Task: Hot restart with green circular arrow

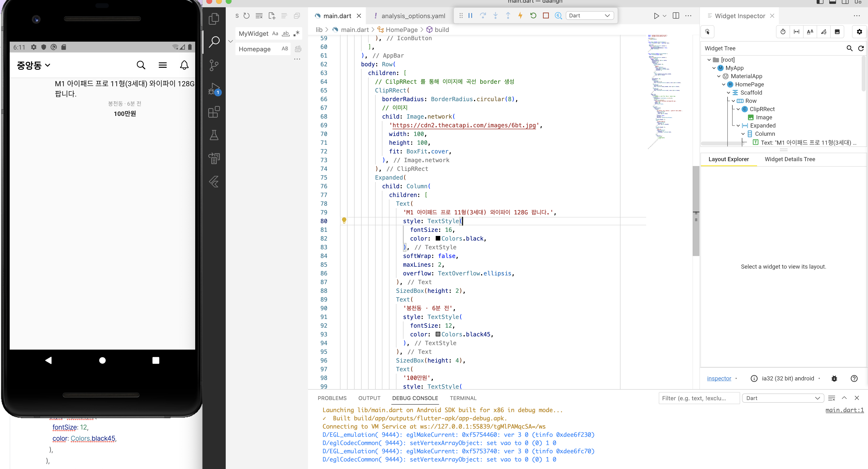Action: [533, 15]
